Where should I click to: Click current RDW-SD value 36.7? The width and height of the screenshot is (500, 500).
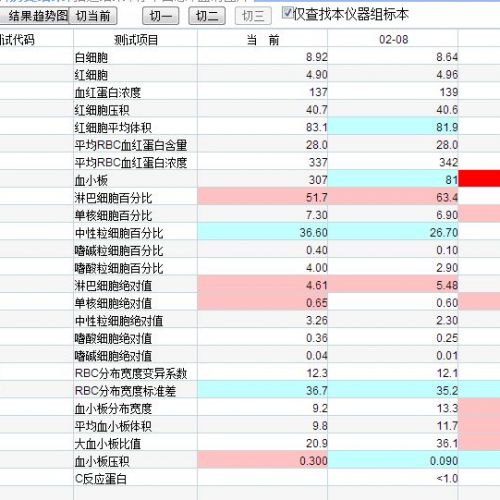tap(317, 391)
